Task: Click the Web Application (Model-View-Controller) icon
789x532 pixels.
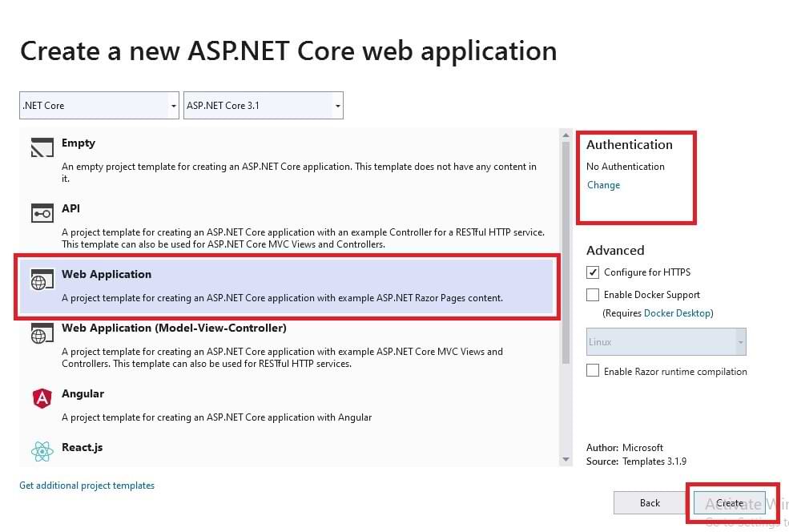Action: (x=41, y=332)
